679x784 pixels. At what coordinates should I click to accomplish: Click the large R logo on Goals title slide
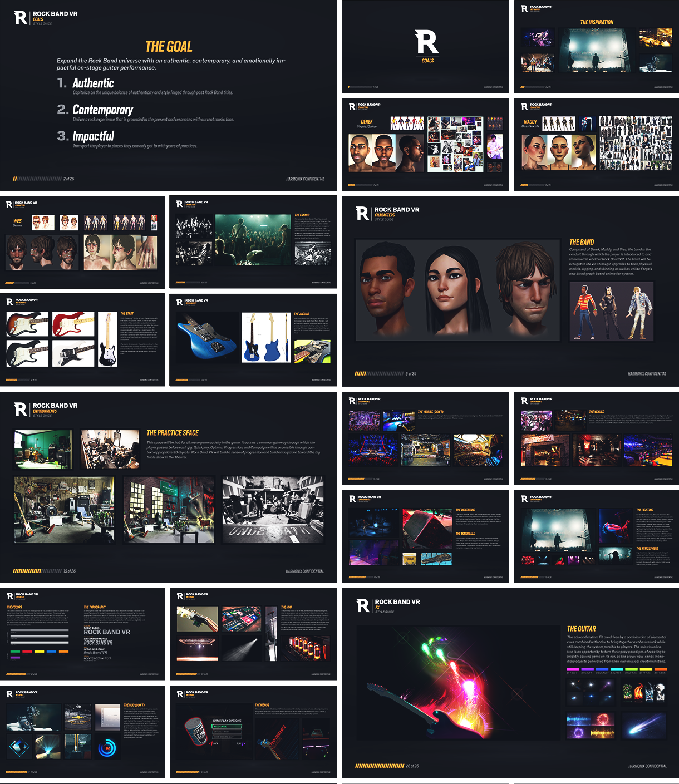coord(427,43)
